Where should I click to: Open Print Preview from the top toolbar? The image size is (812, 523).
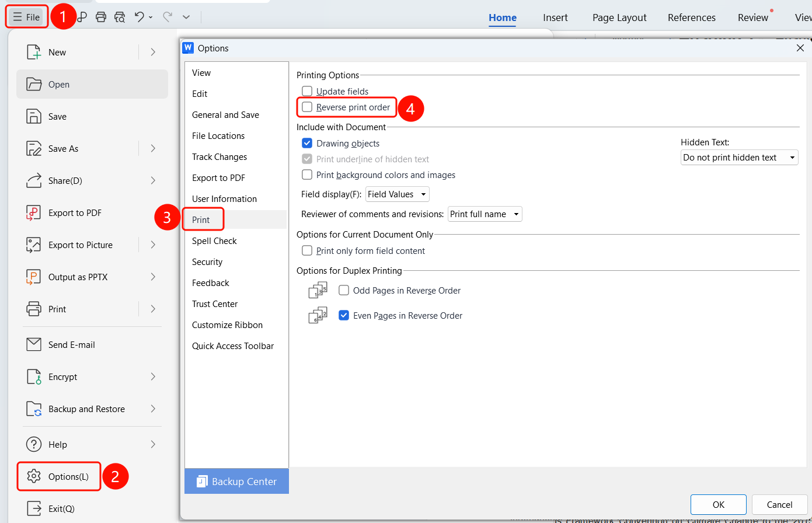120,17
